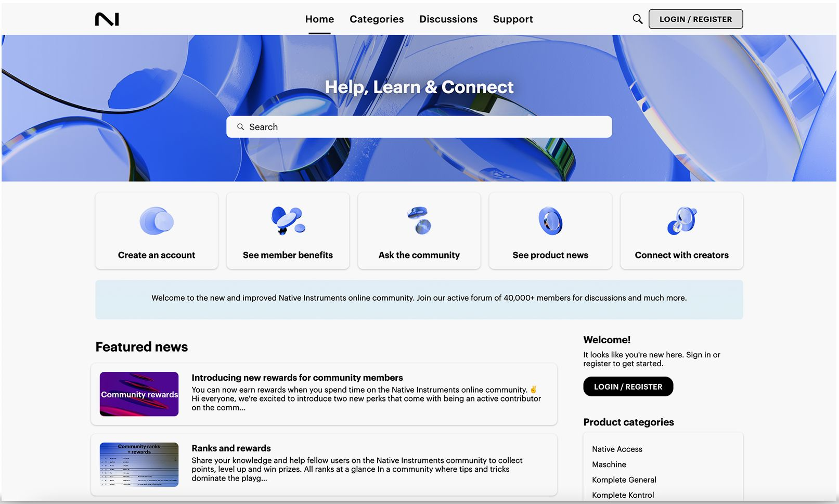This screenshot has height=504, width=839.
Task: Click the magnifier inside the hero search bar
Action: pos(240,127)
